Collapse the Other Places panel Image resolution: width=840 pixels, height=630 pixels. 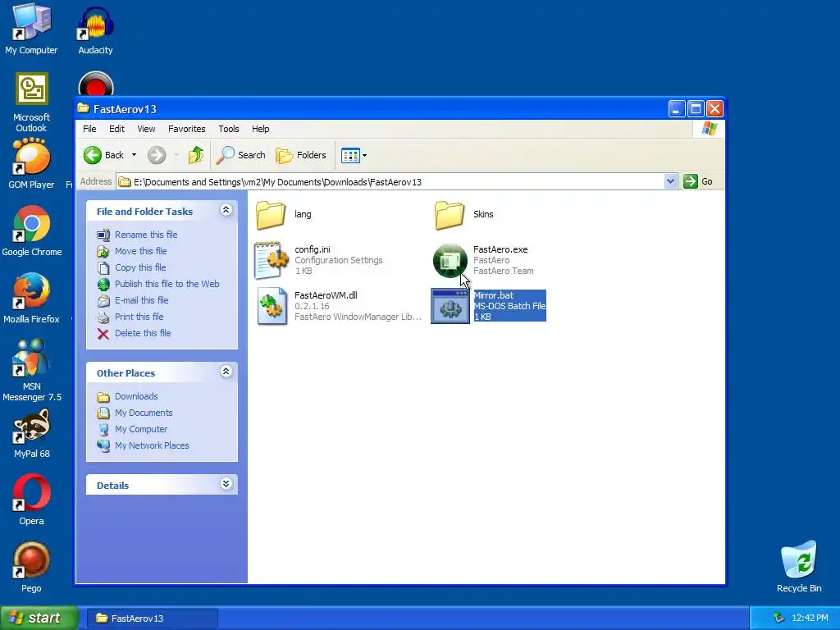tap(226, 372)
